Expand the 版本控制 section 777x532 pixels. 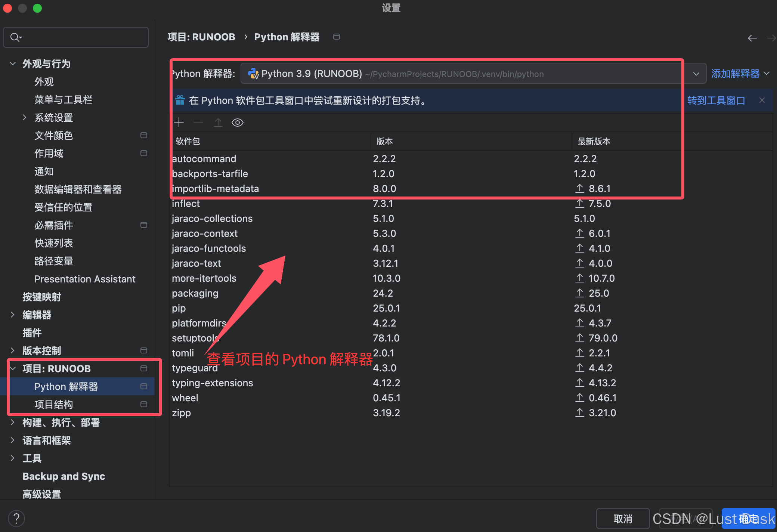click(13, 350)
